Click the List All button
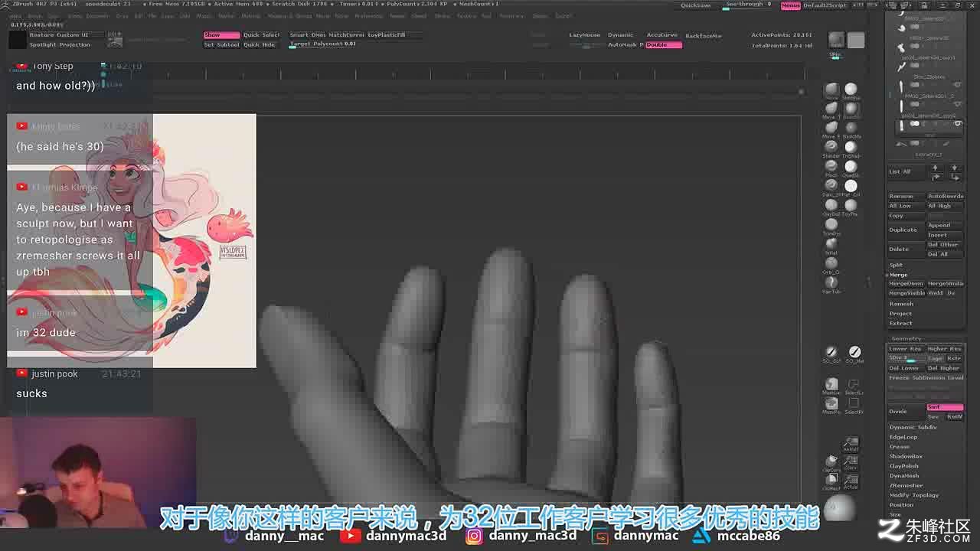Viewport: 980px width, 551px height. pos(906,171)
